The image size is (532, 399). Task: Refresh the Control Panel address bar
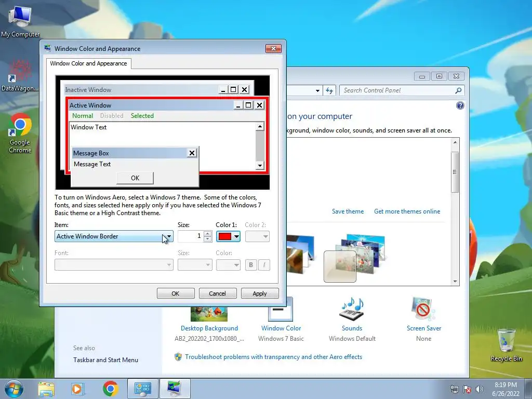(x=329, y=90)
